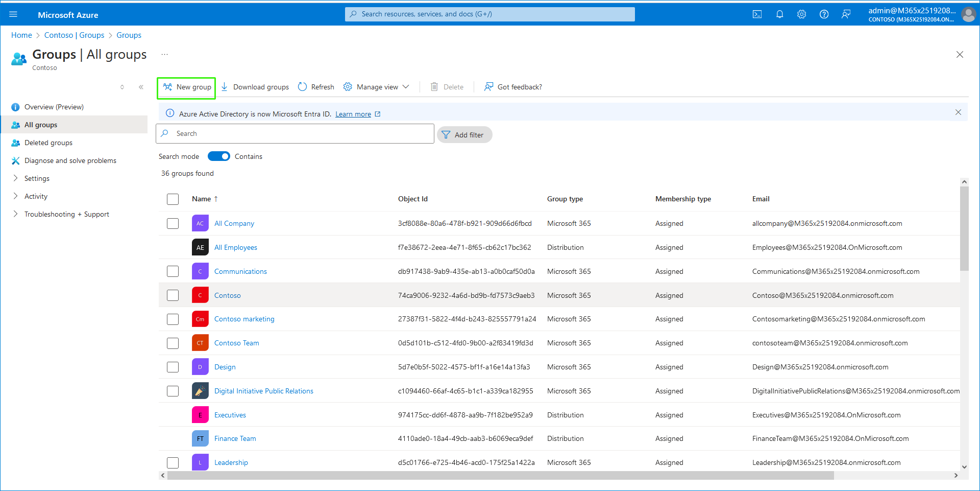Check the All Company row checkbox

[x=173, y=223]
